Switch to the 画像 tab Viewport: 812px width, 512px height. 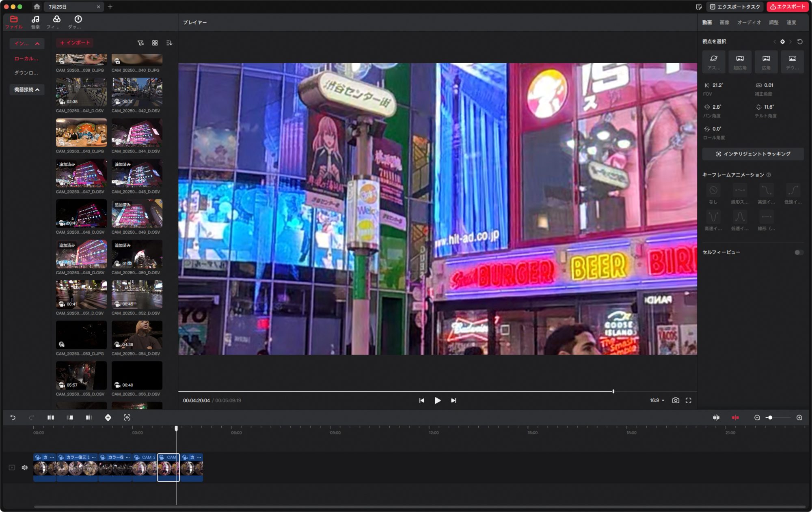pyautogui.click(x=724, y=23)
